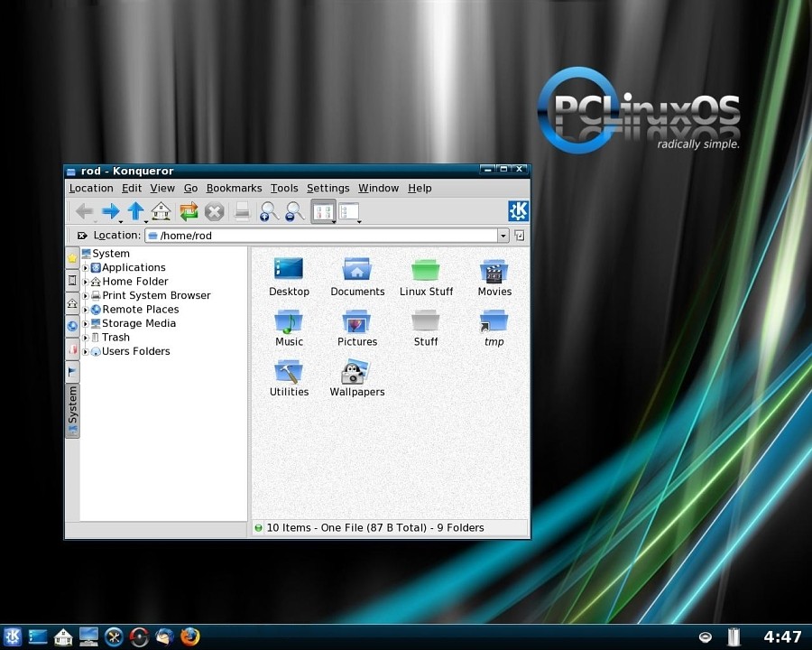
Task: Click the green status indicator in statusbar
Action: (x=258, y=528)
